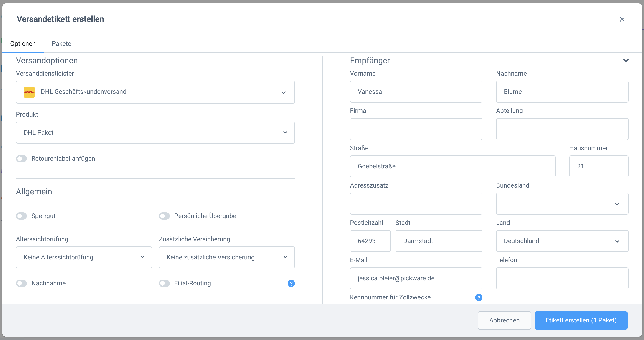The width and height of the screenshot is (644, 340).
Task: Click the help icon for Kennnummer für Zollzwecke
Action: click(x=479, y=297)
